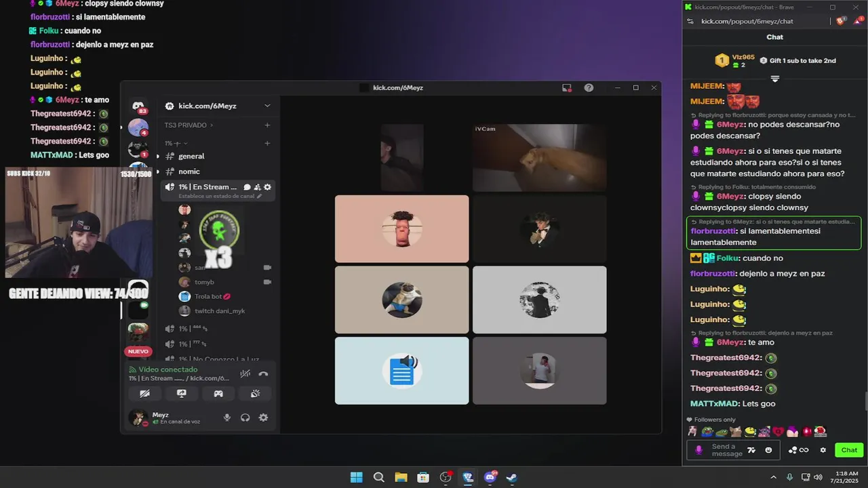Collapse the 1% channel category
868x488 pixels.
point(176,143)
